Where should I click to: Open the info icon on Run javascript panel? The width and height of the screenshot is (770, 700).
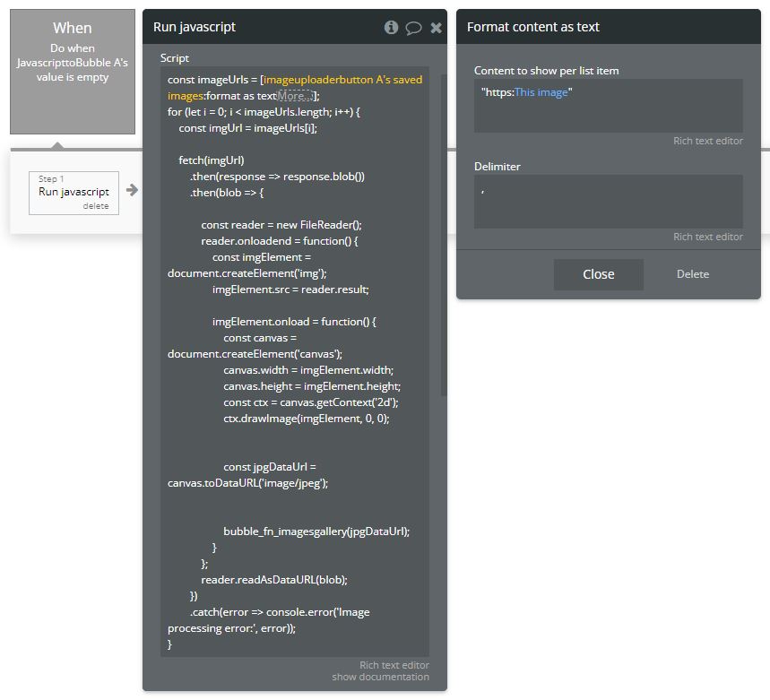391,27
